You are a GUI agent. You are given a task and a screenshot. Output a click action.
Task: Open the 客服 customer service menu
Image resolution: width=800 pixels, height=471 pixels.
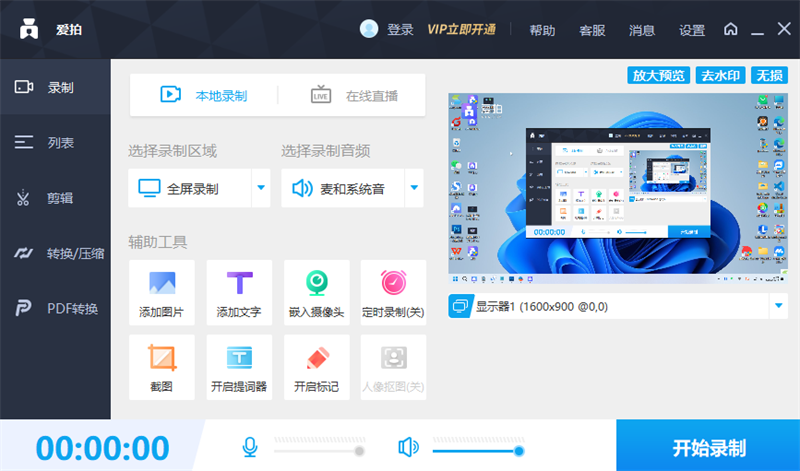[x=592, y=30]
